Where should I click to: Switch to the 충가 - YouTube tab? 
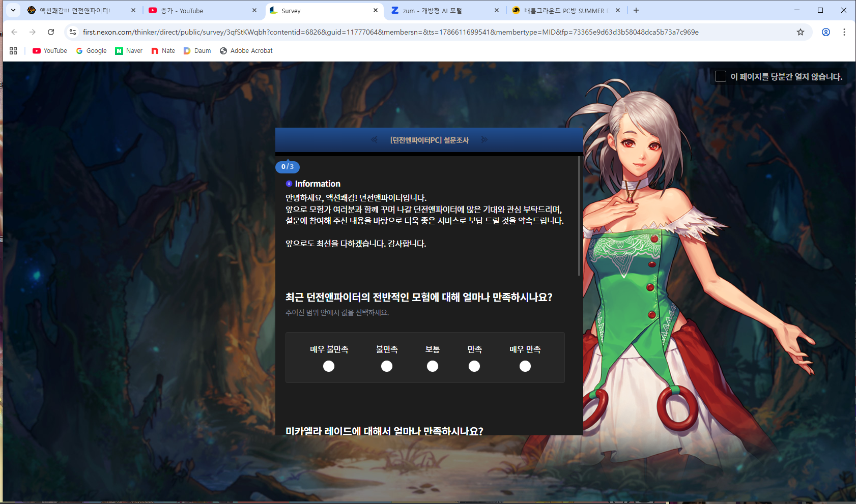coord(203,11)
